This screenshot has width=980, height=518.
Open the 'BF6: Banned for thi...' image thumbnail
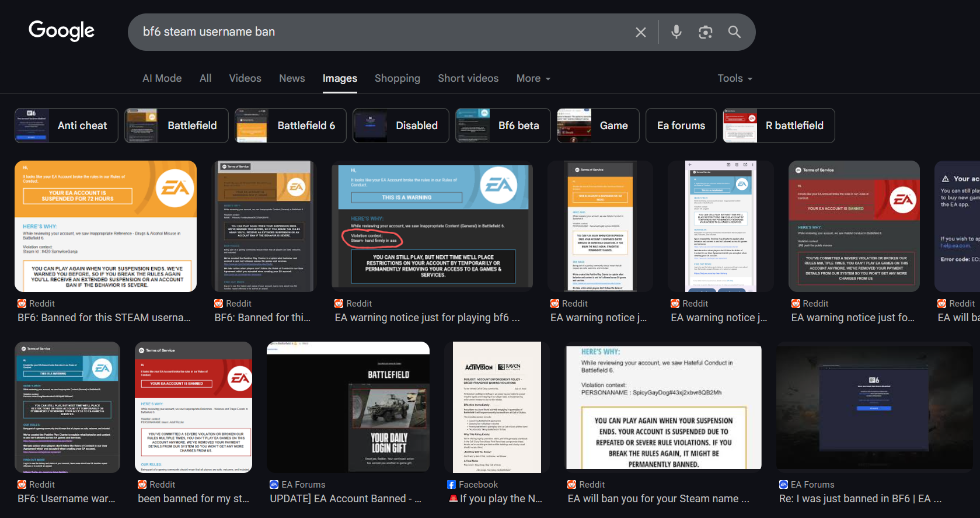coord(264,226)
